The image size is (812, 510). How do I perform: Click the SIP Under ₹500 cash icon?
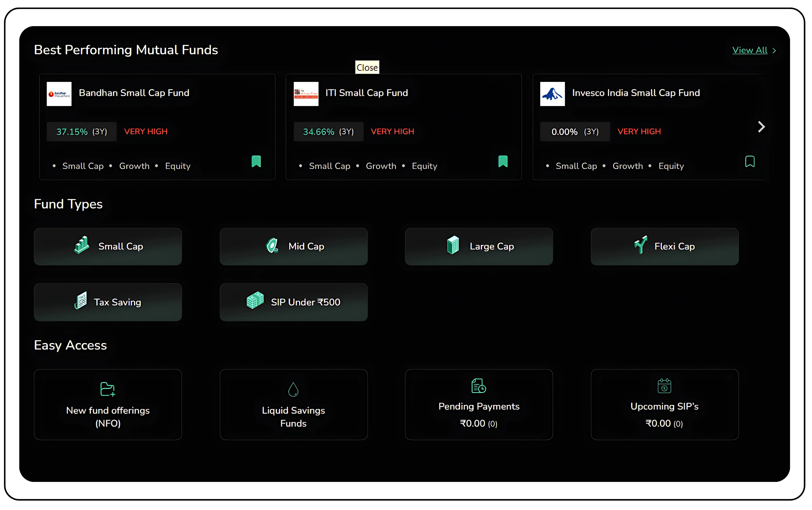[x=255, y=300]
